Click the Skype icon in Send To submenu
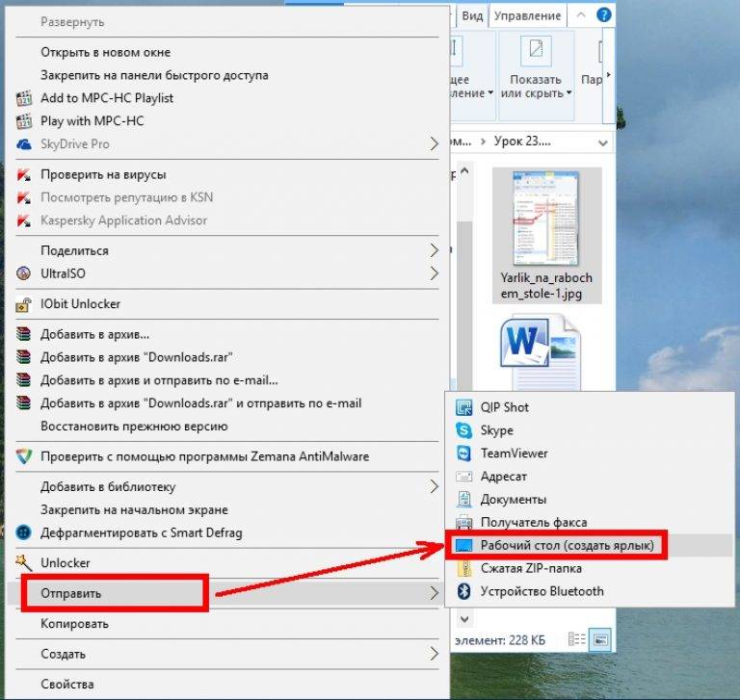 (463, 430)
